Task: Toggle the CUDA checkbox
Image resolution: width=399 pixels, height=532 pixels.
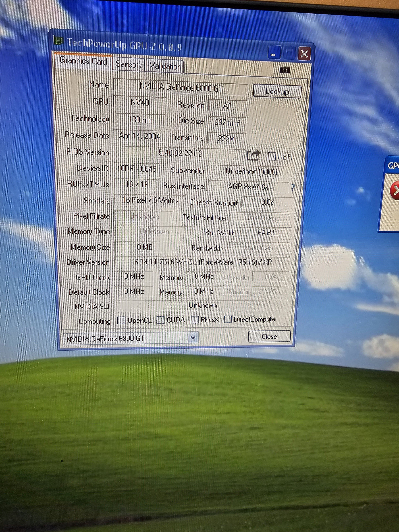Action: [160, 320]
